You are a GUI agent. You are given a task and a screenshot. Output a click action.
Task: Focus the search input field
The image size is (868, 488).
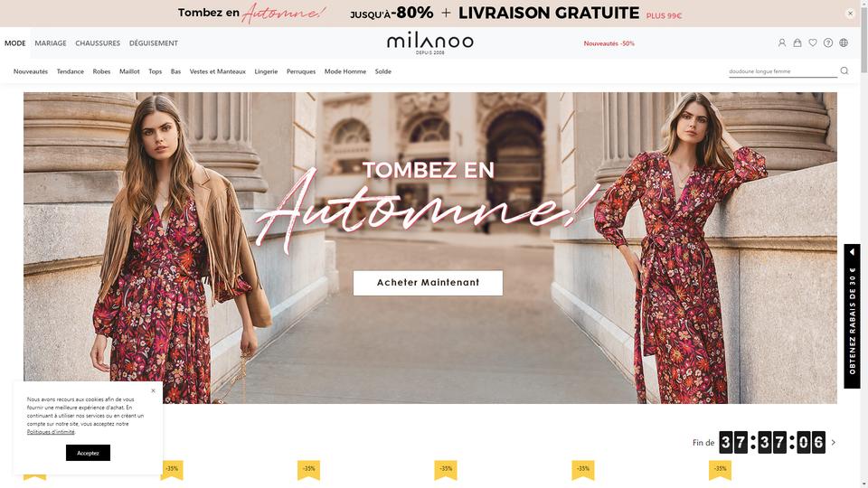[782, 71]
